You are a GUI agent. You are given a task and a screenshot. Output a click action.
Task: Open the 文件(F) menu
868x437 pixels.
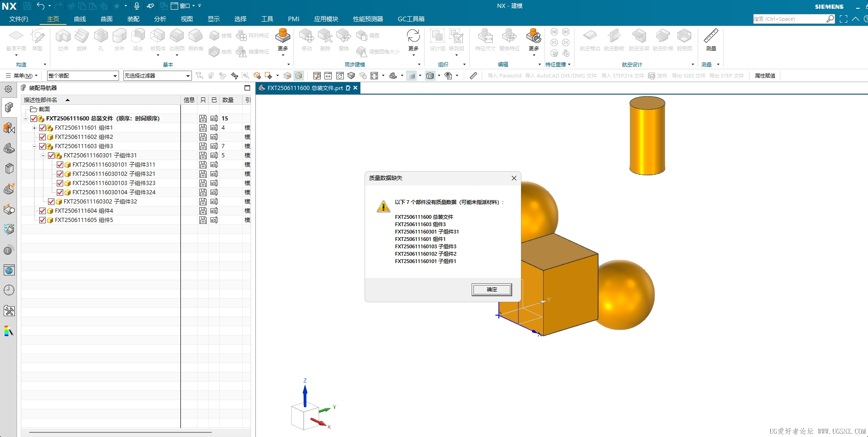coord(18,19)
